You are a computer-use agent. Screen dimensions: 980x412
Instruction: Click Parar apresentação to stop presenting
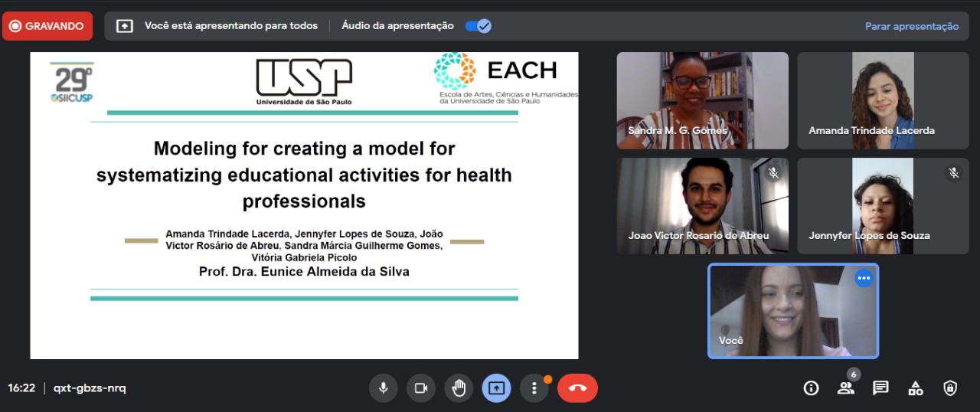click(911, 26)
